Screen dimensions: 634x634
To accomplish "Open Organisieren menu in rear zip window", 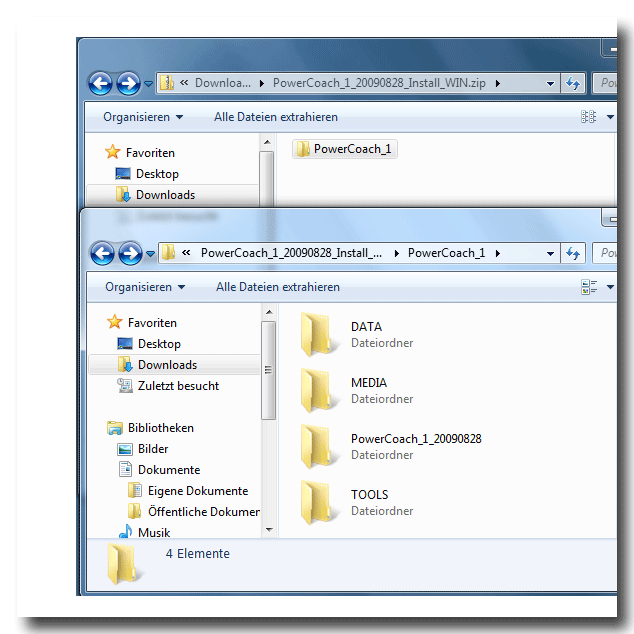I will click(143, 117).
